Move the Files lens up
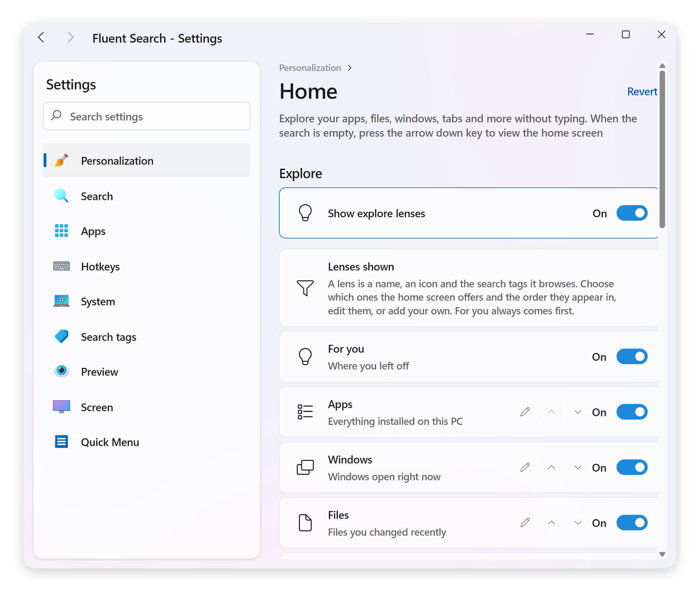700x592 pixels. click(x=551, y=522)
